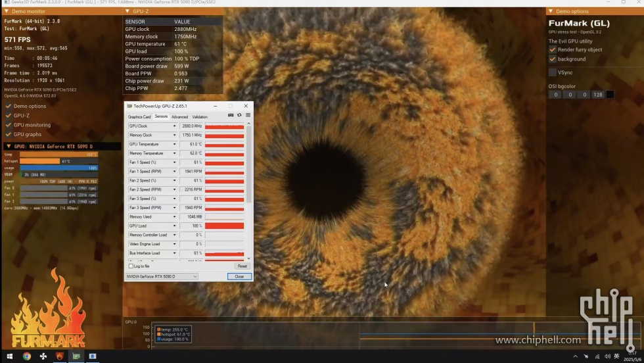The height and width of the screenshot is (363, 644).
Task: Toggle the Demo options checkbox in Demo monitor
Action: [x=8, y=106]
